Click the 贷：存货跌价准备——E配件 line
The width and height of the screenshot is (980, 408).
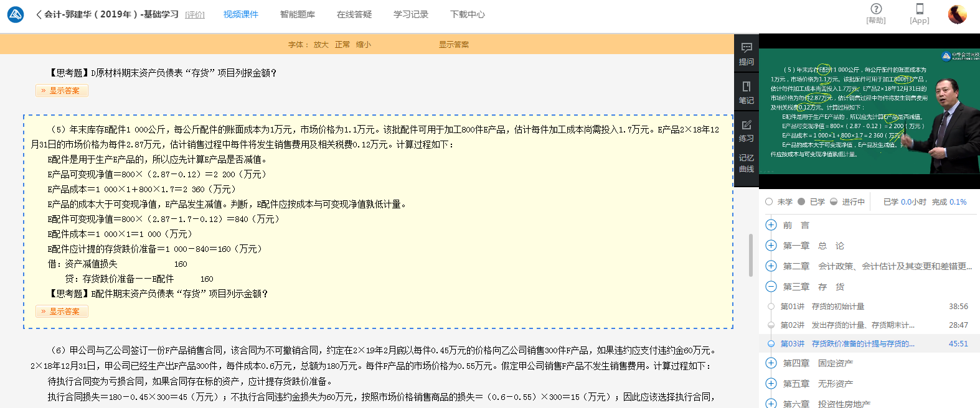[x=139, y=279]
